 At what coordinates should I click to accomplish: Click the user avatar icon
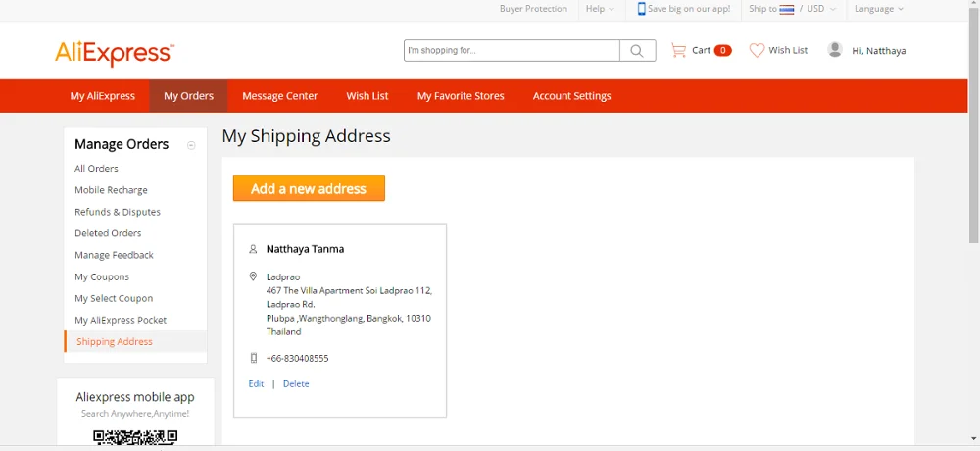point(834,49)
